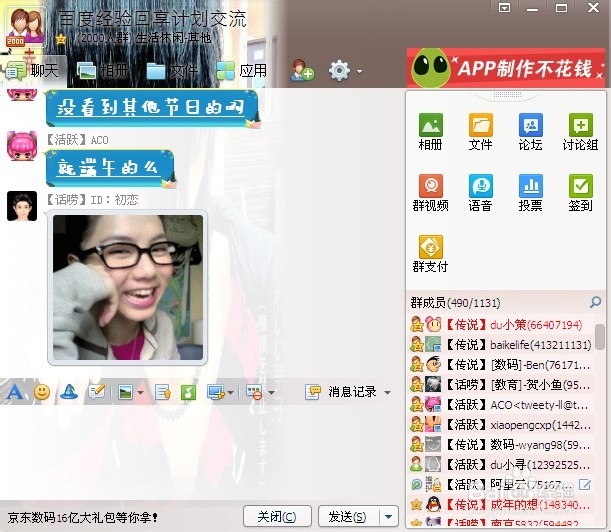This screenshot has height=532, width=611.
Task: Click the 群成员(490/1131) header
Action: click(x=455, y=302)
